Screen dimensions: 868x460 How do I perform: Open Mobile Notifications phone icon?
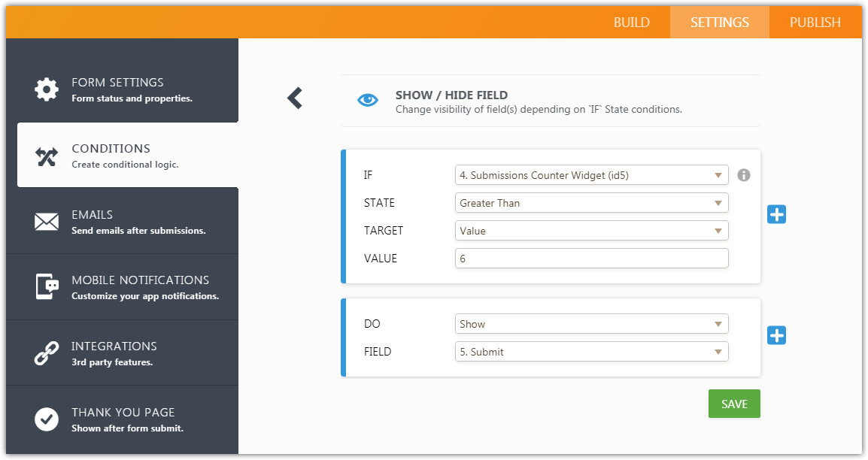click(47, 286)
